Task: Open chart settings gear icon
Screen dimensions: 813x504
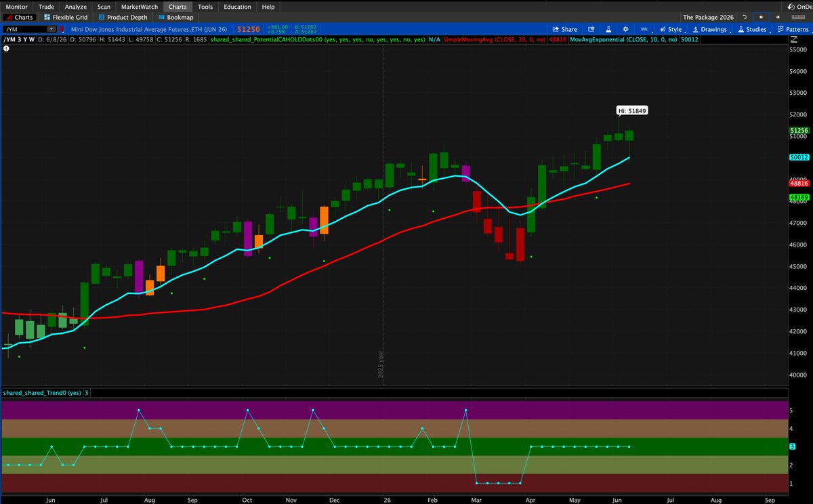Action: 625,29
